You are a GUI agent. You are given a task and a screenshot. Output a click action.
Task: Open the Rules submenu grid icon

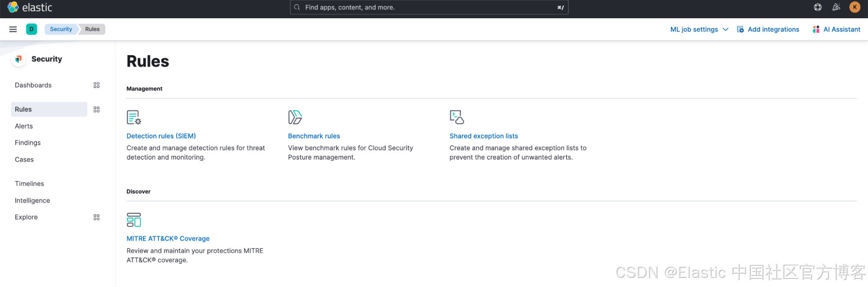click(x=96, y=110)
